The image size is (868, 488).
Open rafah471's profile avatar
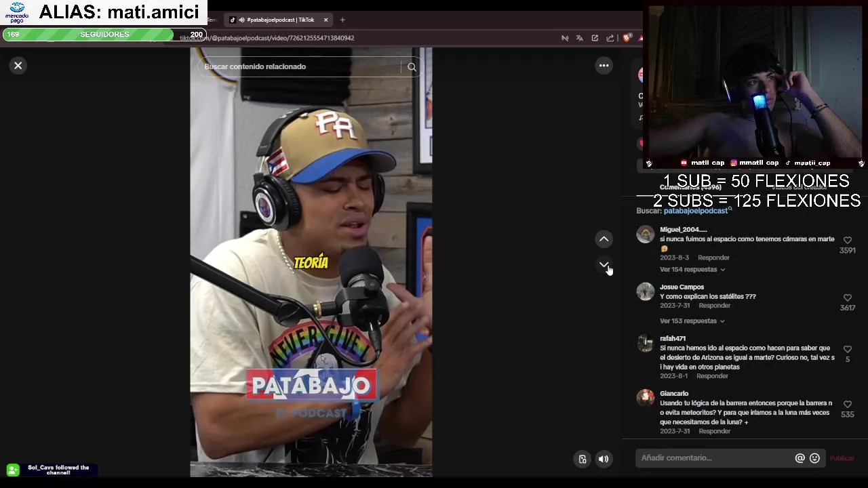click(x=646, y=344)
